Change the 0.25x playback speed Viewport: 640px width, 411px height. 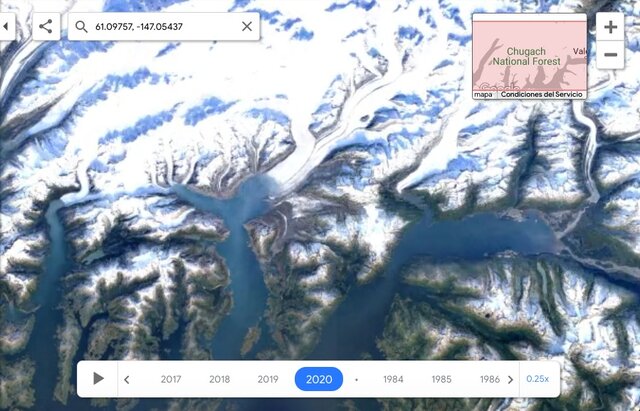tap(537, 379)
